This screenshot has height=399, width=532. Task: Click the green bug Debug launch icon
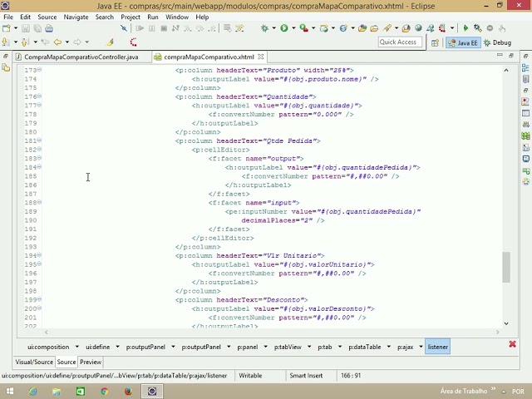point(264,28)
